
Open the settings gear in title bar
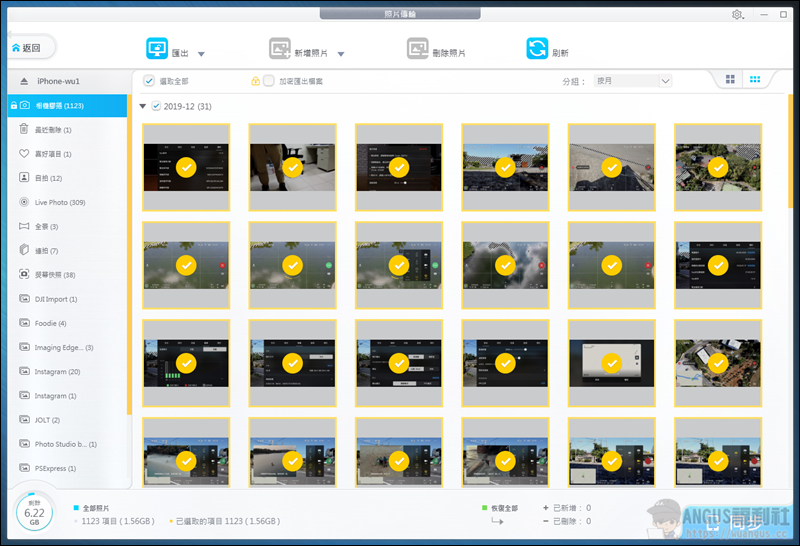point(738,15)
